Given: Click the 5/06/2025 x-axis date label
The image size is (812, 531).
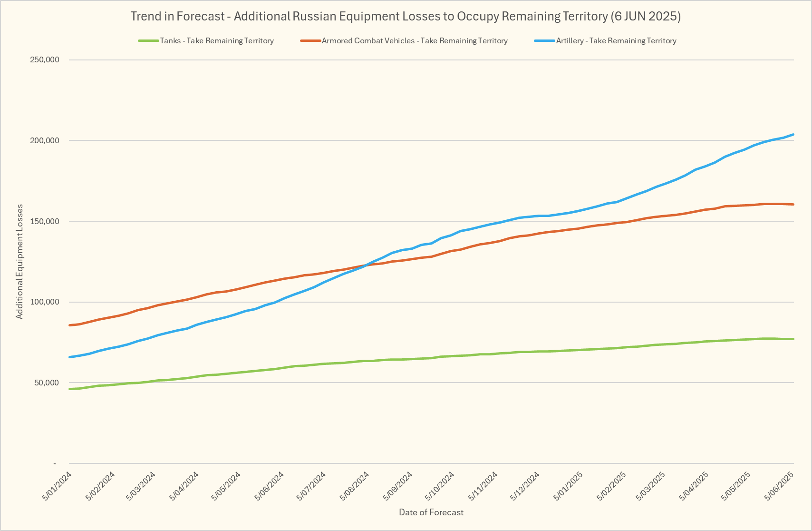Looking at the screenshot, I should [780, 485].
